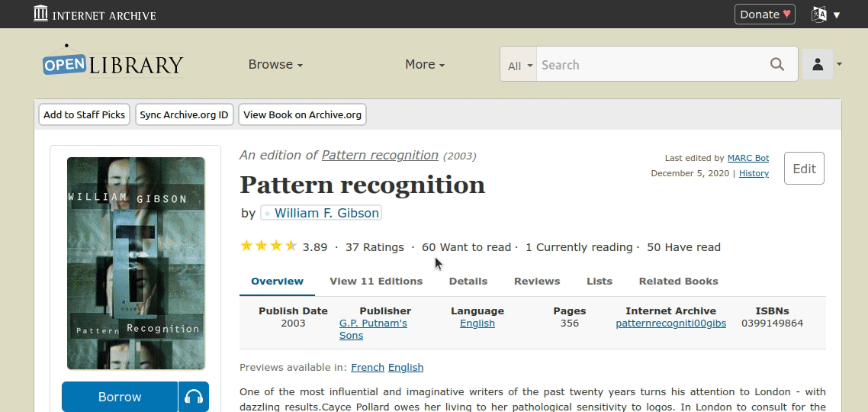The width and height of the screenshot is (868, 412).
Task: Click the 37 Ratings text
Action: [x=375, y=247]
